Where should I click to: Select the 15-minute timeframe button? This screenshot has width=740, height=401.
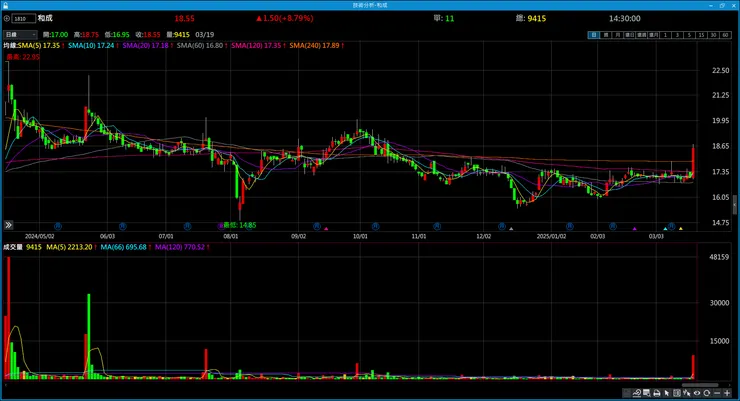click(701, 35)
